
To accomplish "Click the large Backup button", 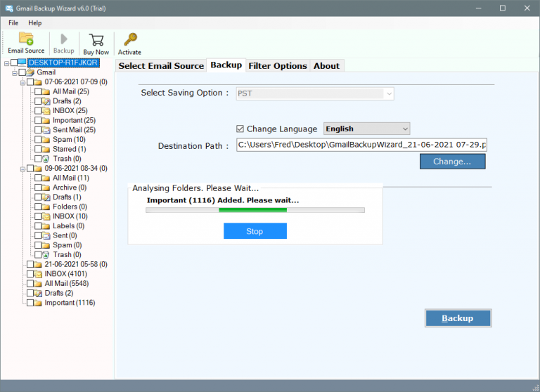I will (458, 318).
